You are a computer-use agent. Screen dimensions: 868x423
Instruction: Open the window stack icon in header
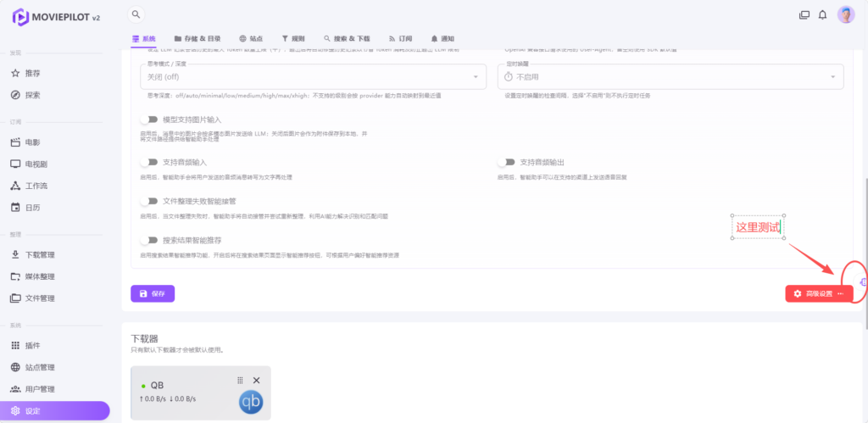coord(804,15)
